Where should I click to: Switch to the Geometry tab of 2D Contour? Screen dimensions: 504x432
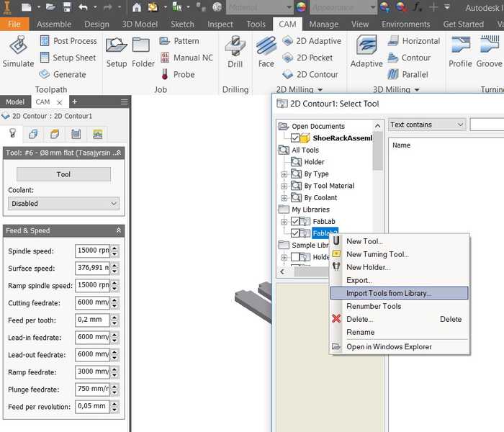point(33,133)
